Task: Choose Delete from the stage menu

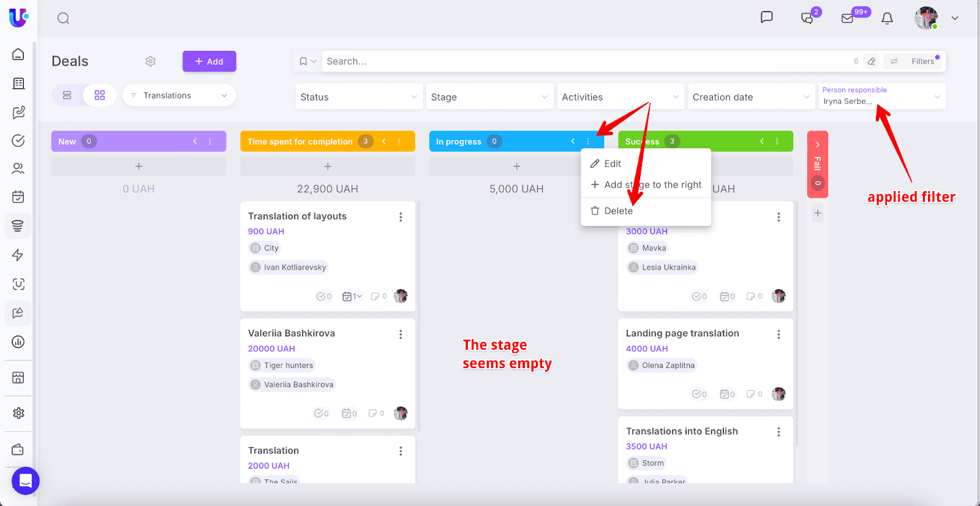Action: pyautogui.click(x=646, y=211)
